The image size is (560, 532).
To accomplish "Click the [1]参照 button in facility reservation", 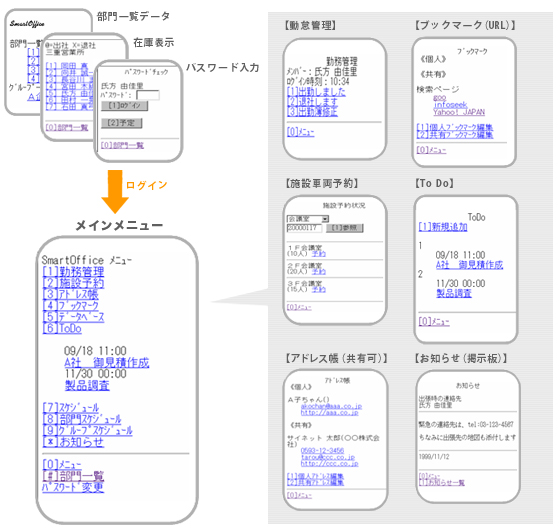I will pos(344,228).
